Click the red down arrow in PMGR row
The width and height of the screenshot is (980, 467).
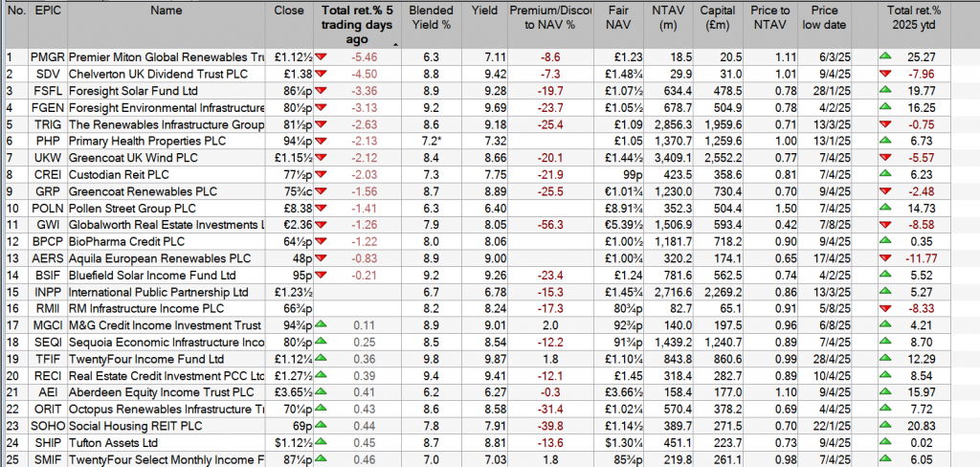pyautogui.click(x=321, y=56)
